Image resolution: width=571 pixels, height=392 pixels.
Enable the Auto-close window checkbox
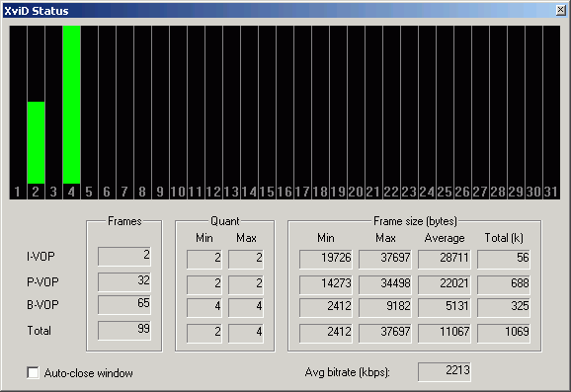coord(34,372)
